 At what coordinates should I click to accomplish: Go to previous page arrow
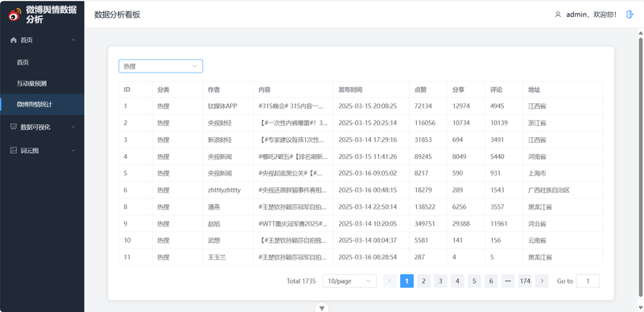click(x=390, y=281)
